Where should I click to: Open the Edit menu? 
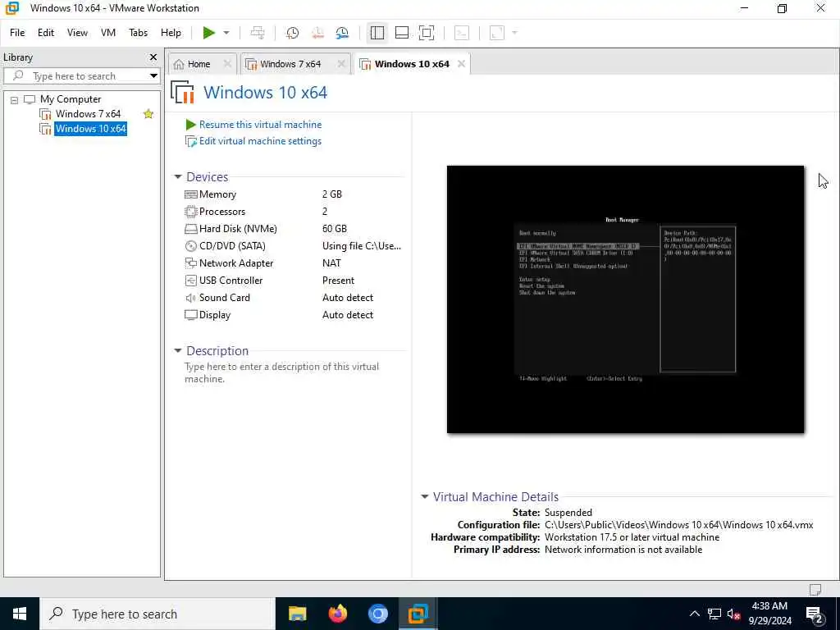tap(46, 33)
